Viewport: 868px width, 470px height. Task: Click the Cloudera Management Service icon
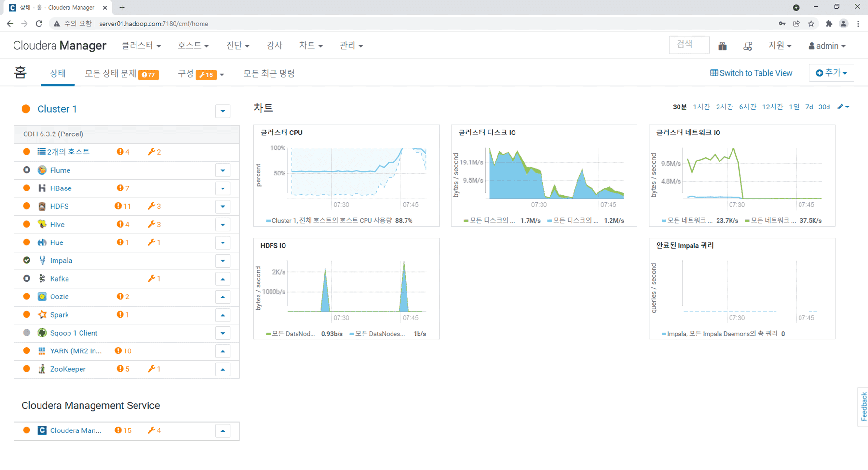click(42, 430)
